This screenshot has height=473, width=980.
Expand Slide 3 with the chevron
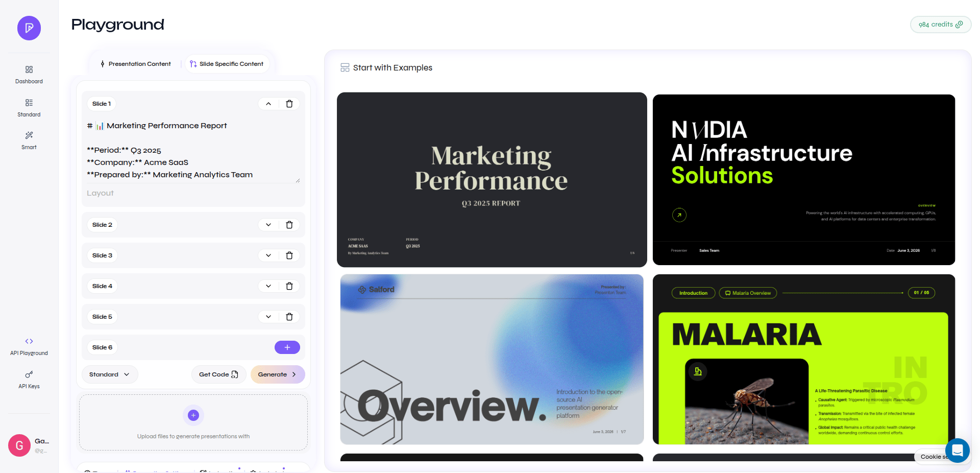click(x=268, y=255)
